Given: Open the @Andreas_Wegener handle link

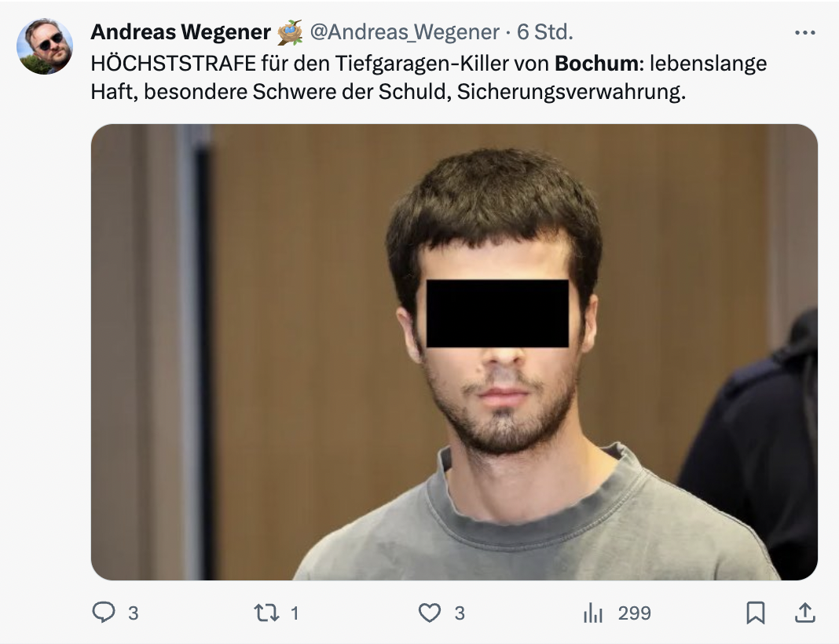Looking at the screenshot, I should point(405,32).
